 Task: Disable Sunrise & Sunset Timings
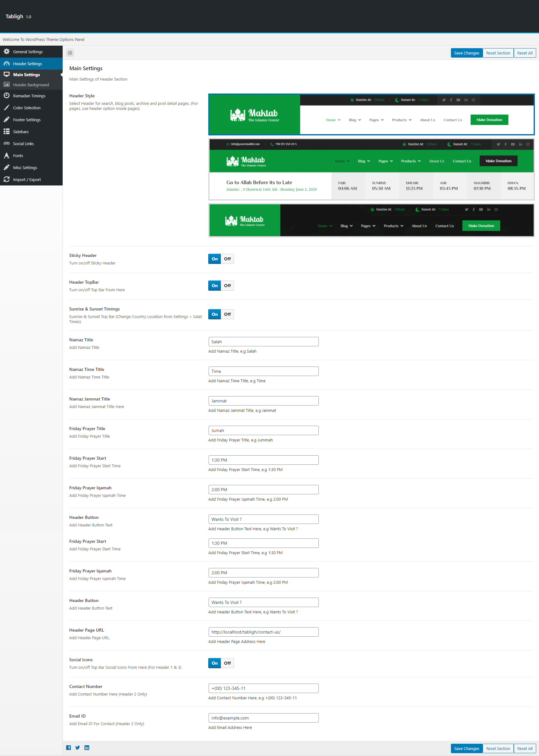click(x=227, y=314)
